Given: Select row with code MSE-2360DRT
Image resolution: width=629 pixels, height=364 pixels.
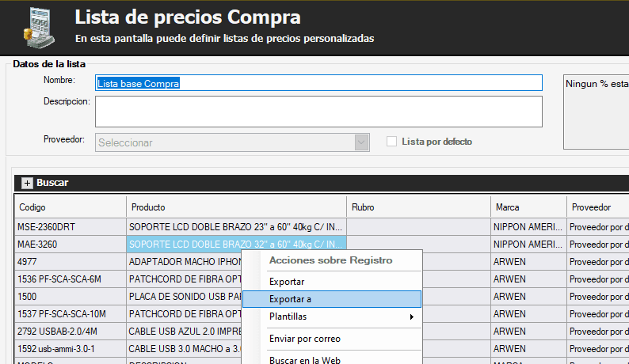Looking at the screenshot, I should coord(70,227).
